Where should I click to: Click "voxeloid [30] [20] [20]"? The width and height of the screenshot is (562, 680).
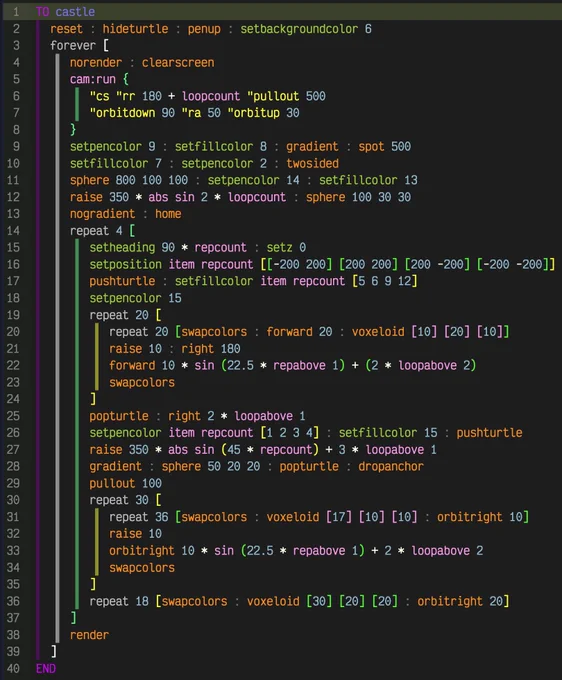pyautogui.click(x=322, y=602)
